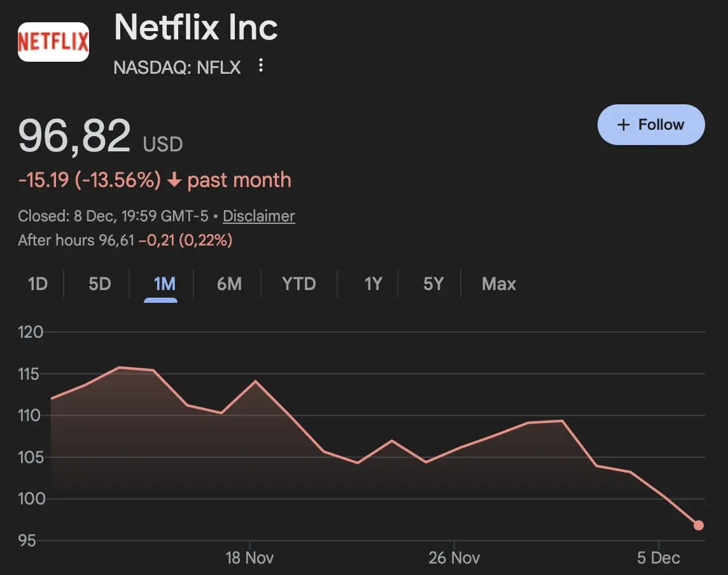This screenshot has height=575, width=728.
Task: Select the active 1M range tab
Action: [164, 284]
